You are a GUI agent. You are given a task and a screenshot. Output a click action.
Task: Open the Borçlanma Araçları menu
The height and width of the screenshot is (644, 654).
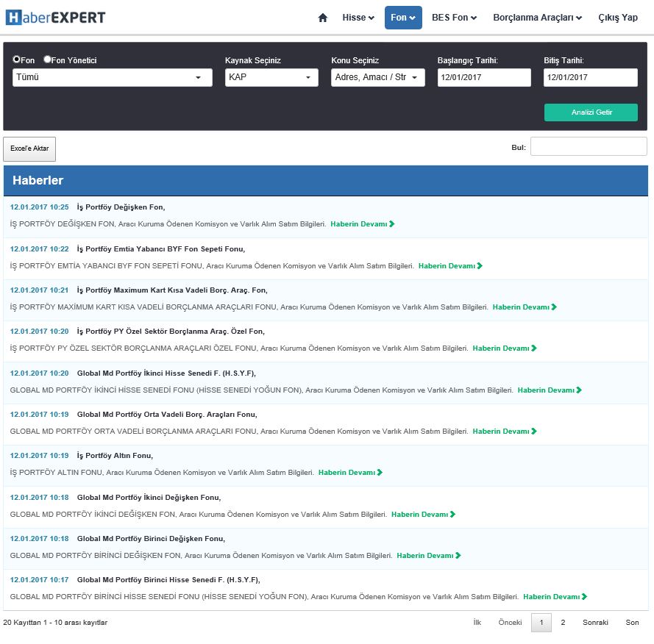pyautogui.click(x=537, y=18)
